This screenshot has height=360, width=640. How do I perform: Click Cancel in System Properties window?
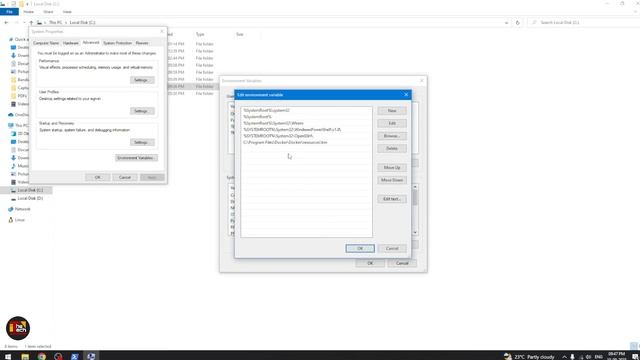coord(125,178)
